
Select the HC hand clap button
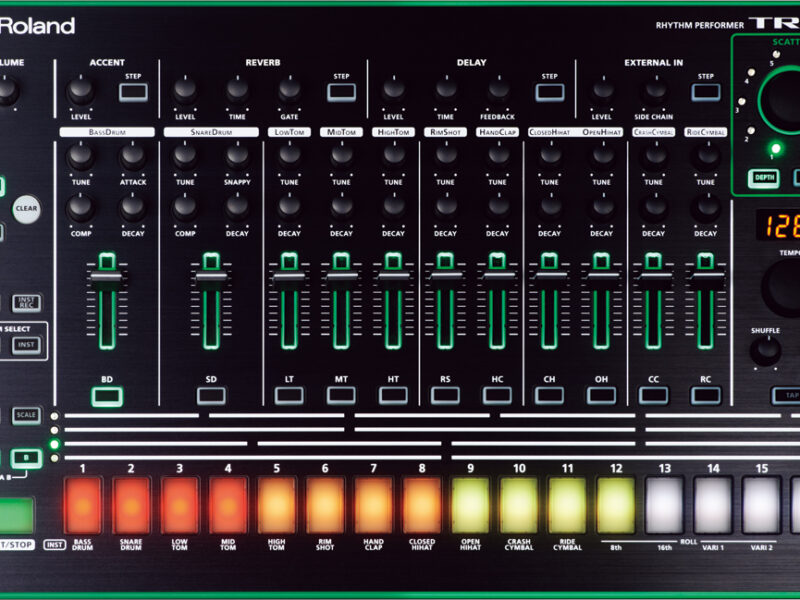pos(497,395)
